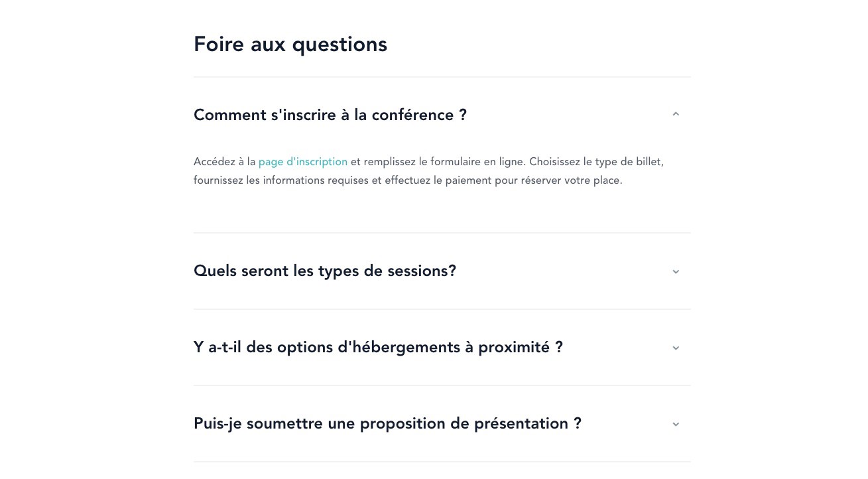Image resolution: width=868 pixels, height=479 pixels.
Task: Click the word "paiement" in the registration answer
Action: [467, 180]
